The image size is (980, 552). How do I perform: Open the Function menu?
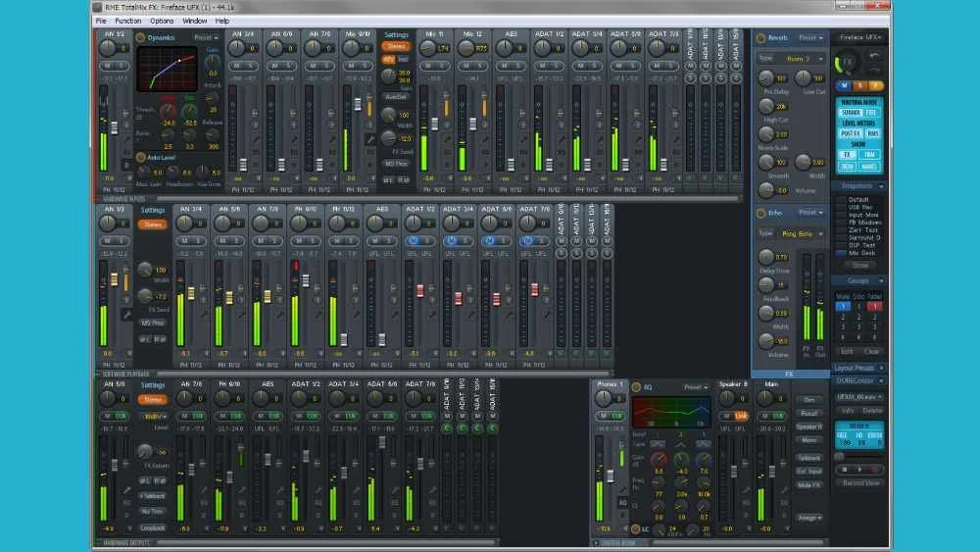coord(128,21)
